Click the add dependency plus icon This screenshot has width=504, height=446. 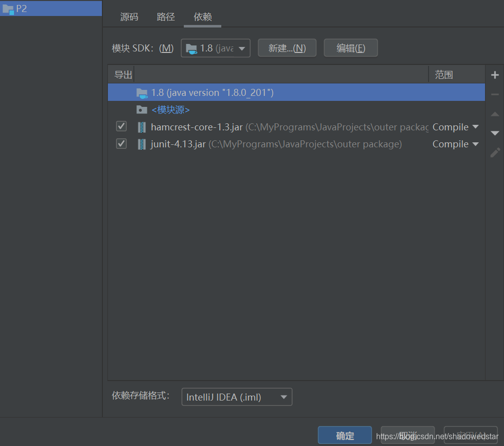click(x=495, y=75)
